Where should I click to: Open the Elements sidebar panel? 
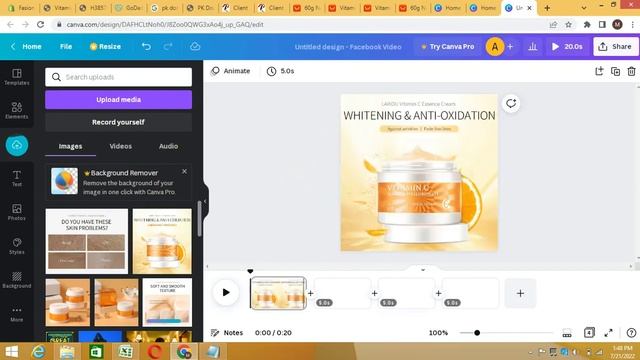16,111
